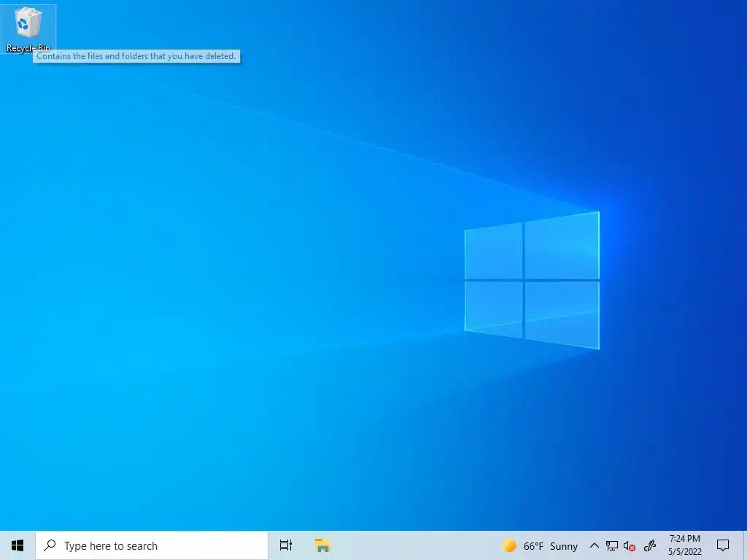Click the 'Type here to search' box
The width and height of the screenshot is (747, 560).
pos(152,545)
